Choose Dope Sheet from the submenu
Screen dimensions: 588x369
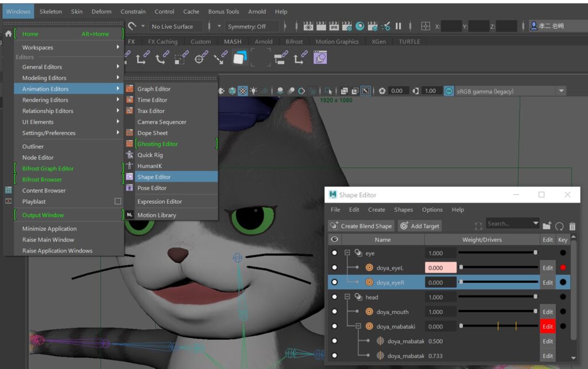point(171,133)
